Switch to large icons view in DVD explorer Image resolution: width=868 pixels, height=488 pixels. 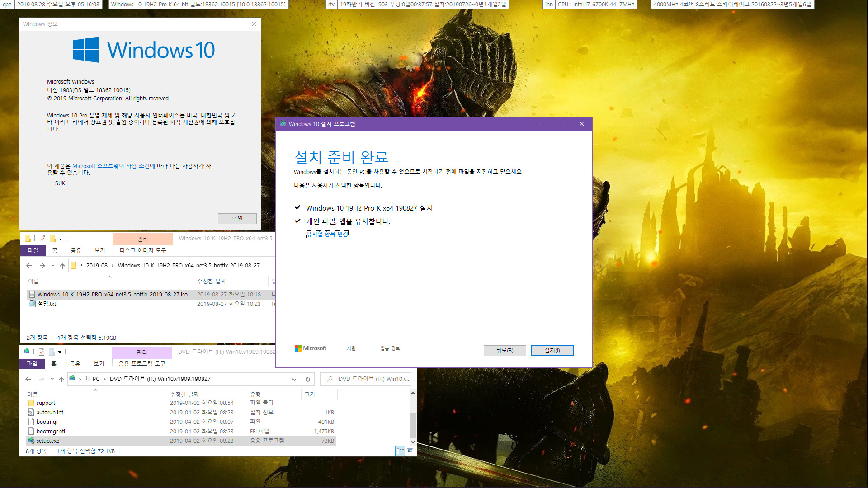(x=410, y=451)
